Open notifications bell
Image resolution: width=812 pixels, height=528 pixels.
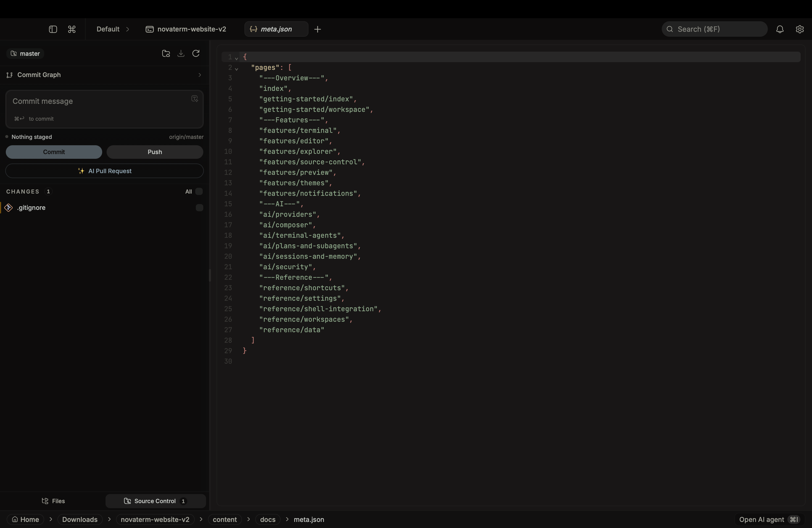point(780,29)
